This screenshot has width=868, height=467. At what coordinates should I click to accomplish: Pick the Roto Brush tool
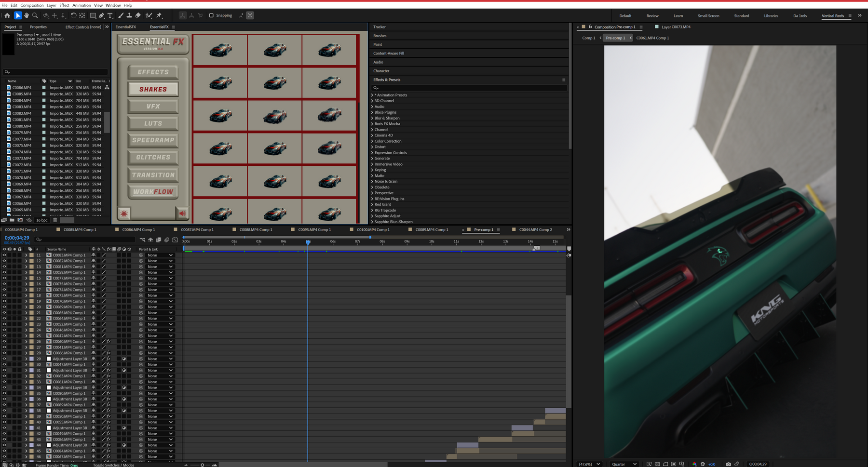pyautogui.click(x=149, y=15)
